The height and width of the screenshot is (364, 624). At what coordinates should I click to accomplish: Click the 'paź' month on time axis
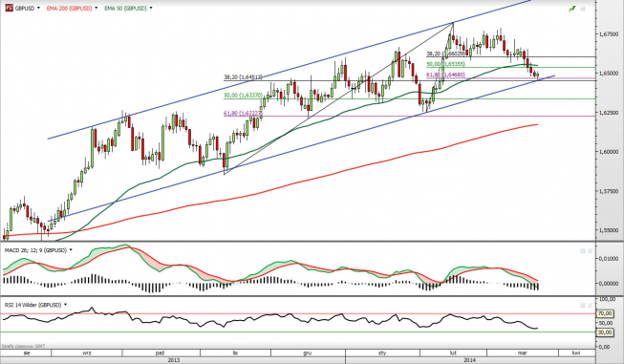(x=161, y=353)
